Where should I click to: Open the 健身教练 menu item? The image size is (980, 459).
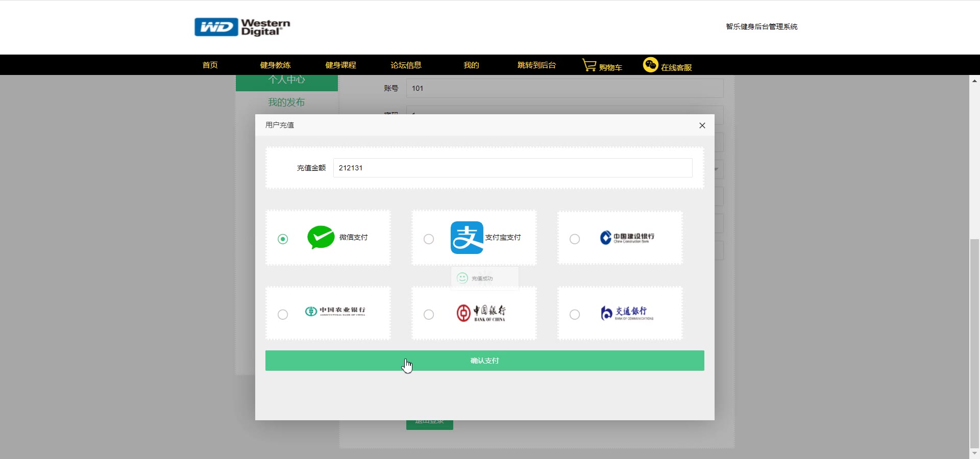click(x=275, y=65)
